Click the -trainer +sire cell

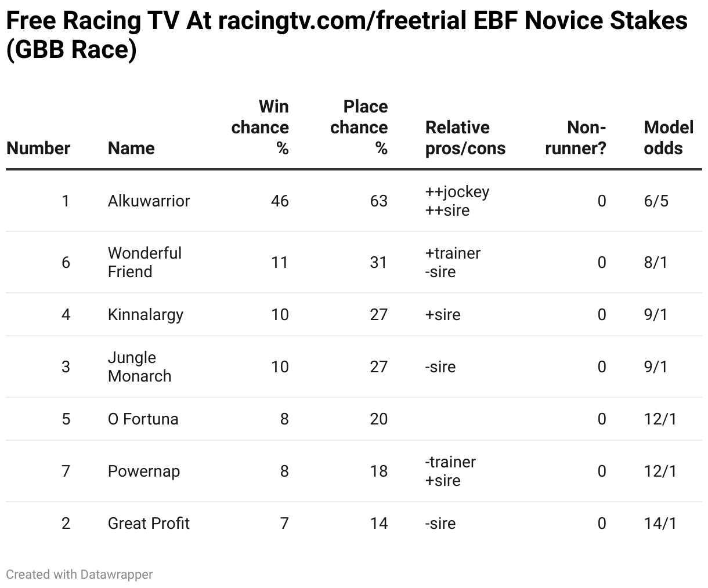(450, 471)
